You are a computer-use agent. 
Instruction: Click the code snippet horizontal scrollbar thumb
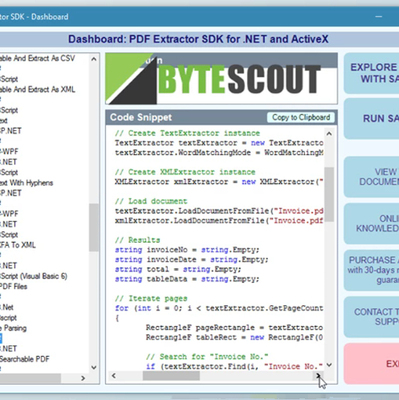[171, 376]
